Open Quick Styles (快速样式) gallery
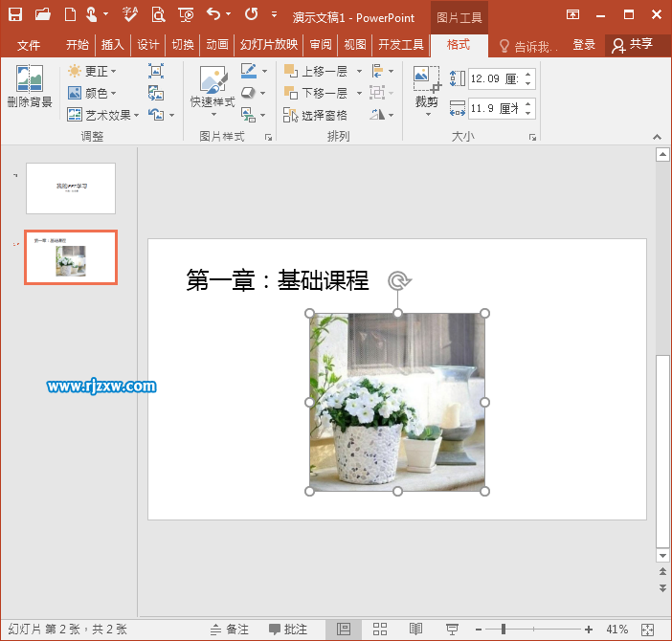672x641 pixels. tap(213, 91)
